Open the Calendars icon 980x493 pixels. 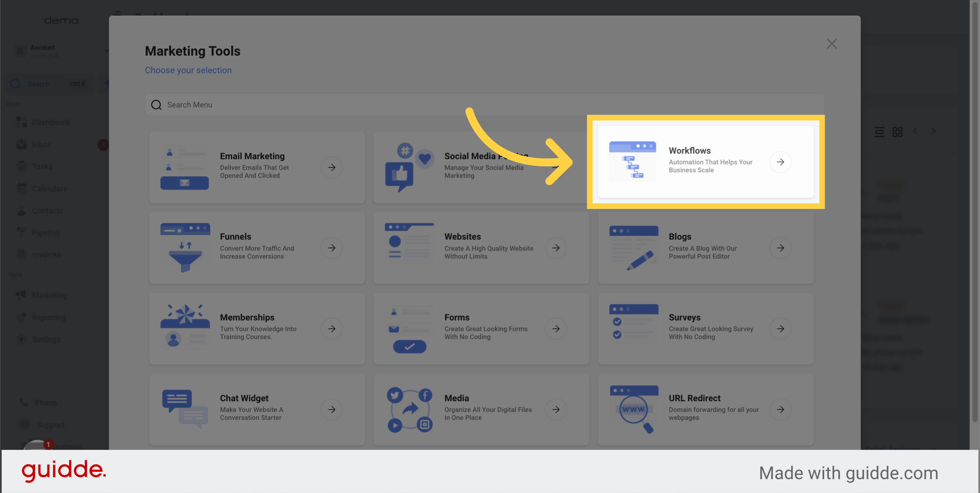coord(22,188)
